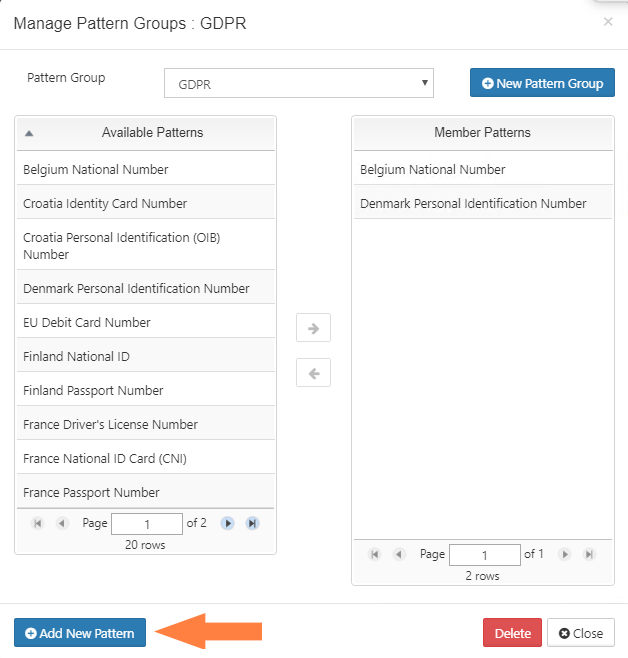Go to previous page of Available Patterns
Viewport: 628px width, 658px height.
pyautogui.click(x=62, y=523)
